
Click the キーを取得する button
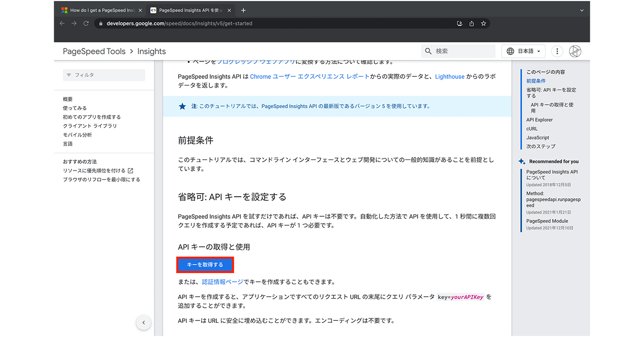coord(205,265)
